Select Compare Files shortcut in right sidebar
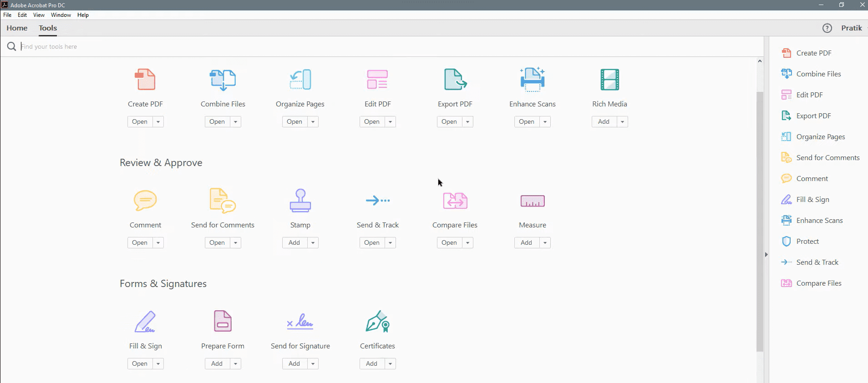 (811, 283)
